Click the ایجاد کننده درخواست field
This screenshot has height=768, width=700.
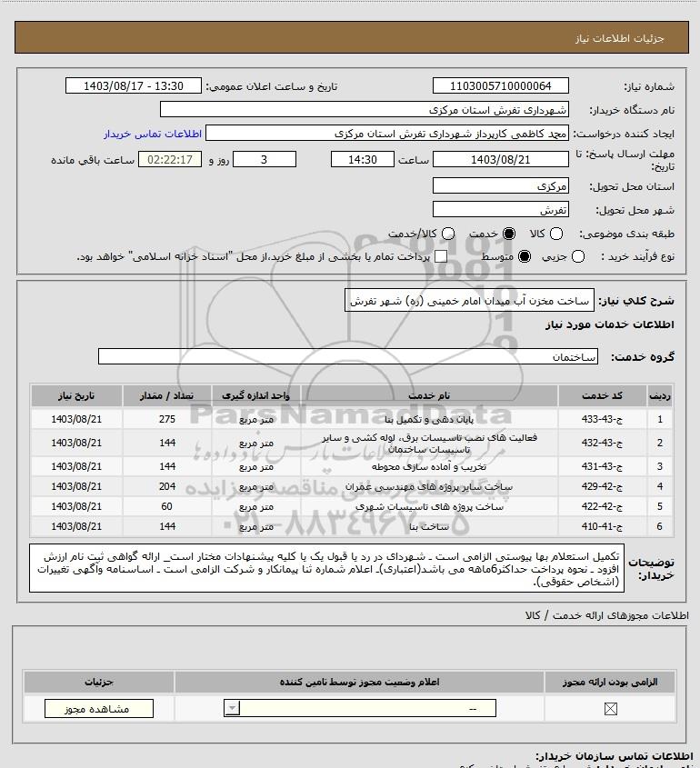point(387,134)
